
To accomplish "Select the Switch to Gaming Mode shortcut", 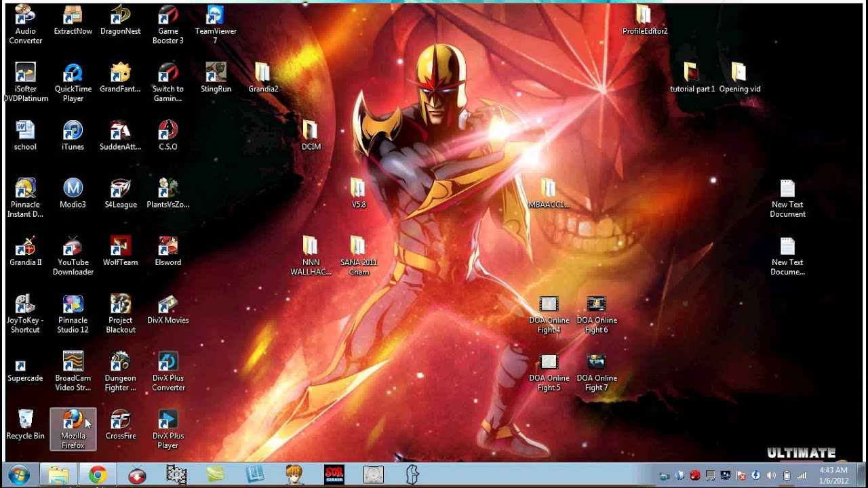I will tap(168, 82).
